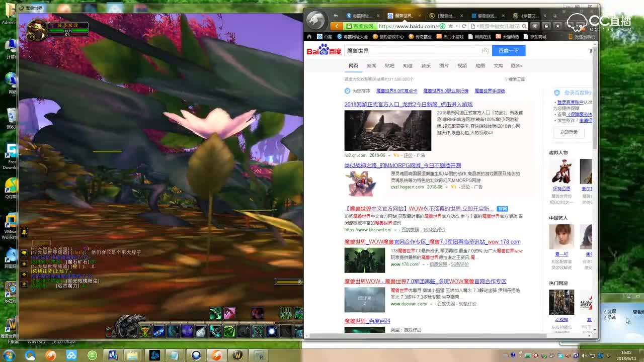Open the 天猫精选 bookmark
This screenshot has width=644, height=362.
[508, 37]
